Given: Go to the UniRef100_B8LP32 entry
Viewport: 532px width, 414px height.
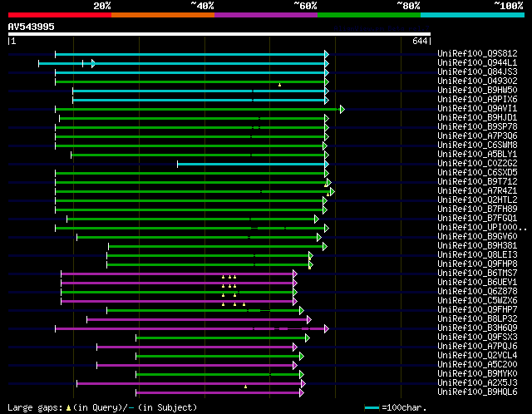Looking at the screenshot, I should pos(477,319).
